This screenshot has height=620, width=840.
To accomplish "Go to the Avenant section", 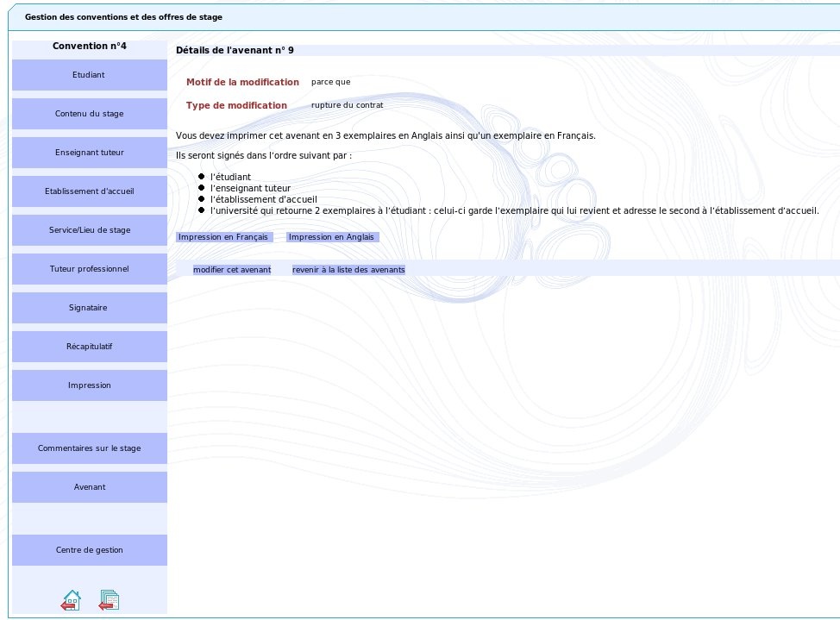I will (x=89, y=487).
